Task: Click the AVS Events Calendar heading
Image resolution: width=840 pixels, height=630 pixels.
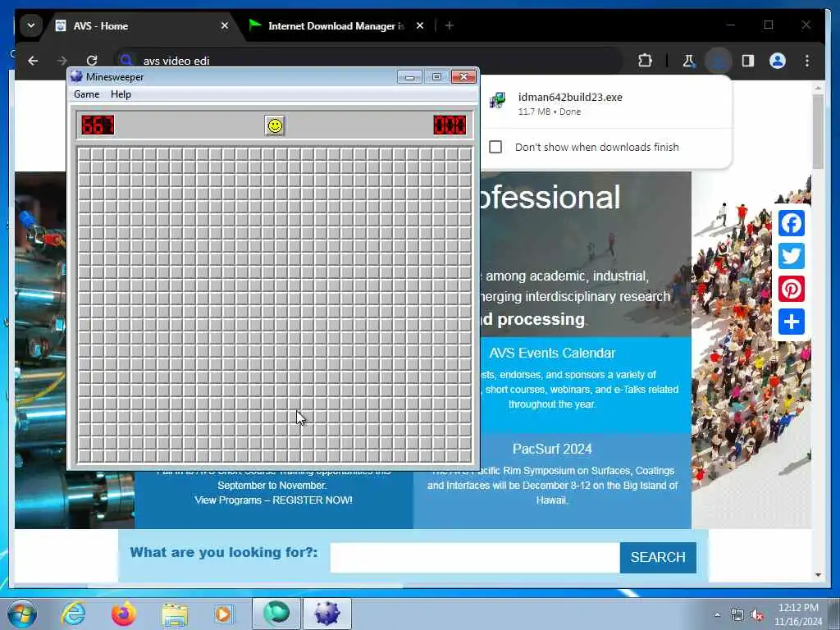Action: pos(552,353)
